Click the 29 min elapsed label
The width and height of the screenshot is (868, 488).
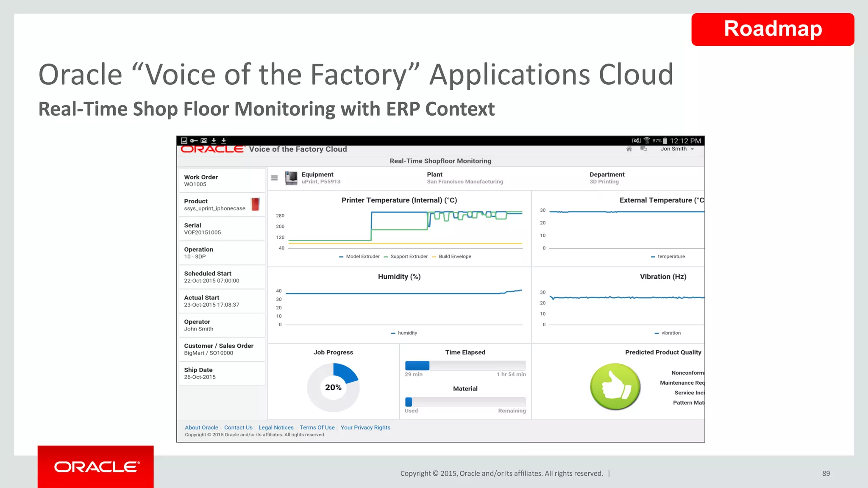[414, 374]
